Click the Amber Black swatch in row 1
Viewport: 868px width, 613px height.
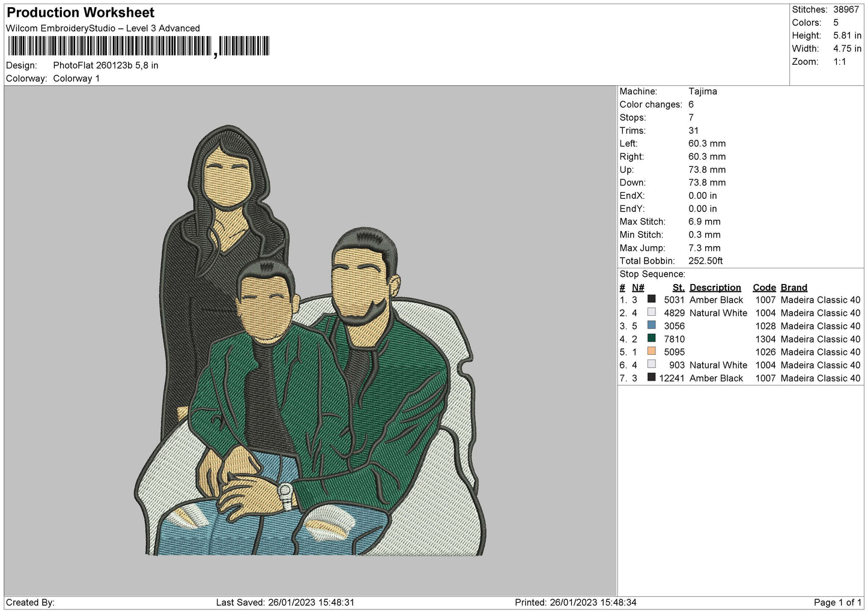pyautogui.click(x=651, y=299)
